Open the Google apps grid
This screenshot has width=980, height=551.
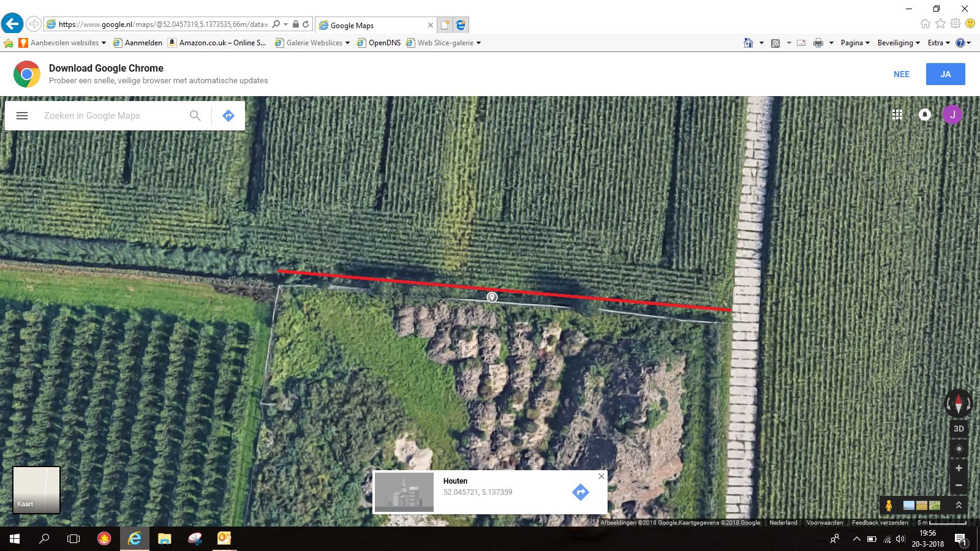coord(897,114)
